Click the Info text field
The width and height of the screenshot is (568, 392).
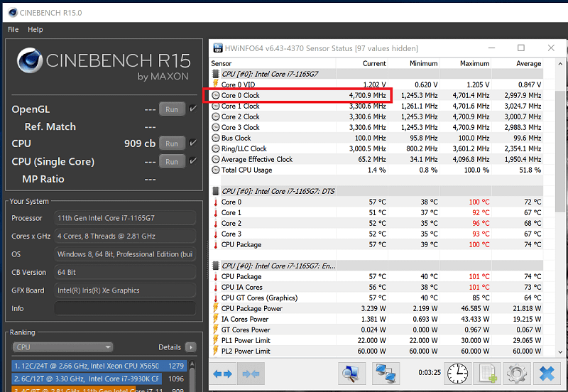point(125,308)
